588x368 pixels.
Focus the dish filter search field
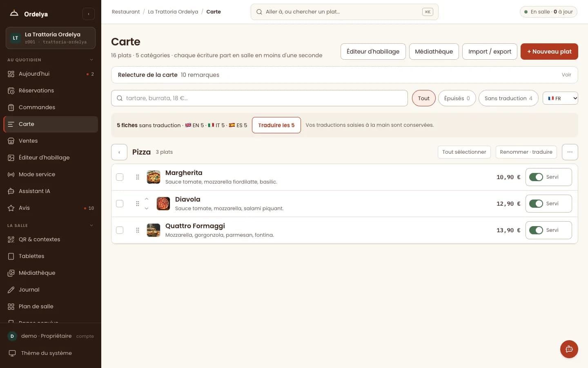tap(259, 98)
